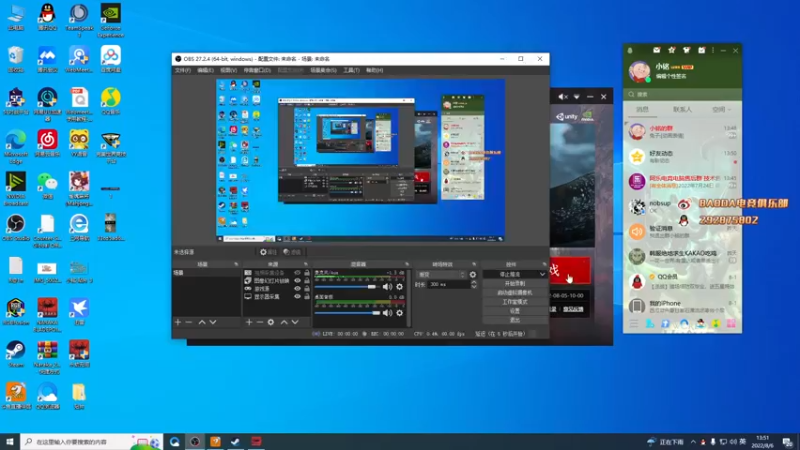800x450 pixels.
Task: Open dropdown arrow on 停止推流 button
Action: pos(542,274)
